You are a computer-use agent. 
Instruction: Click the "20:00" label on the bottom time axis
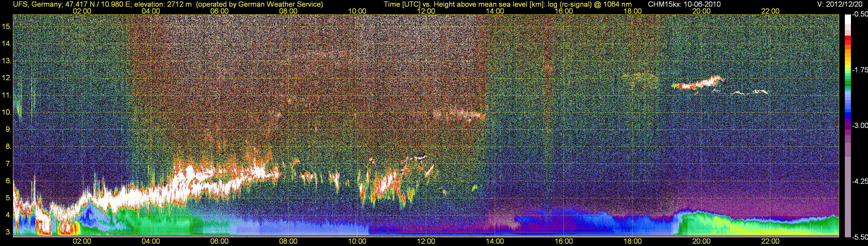[702, 241]
